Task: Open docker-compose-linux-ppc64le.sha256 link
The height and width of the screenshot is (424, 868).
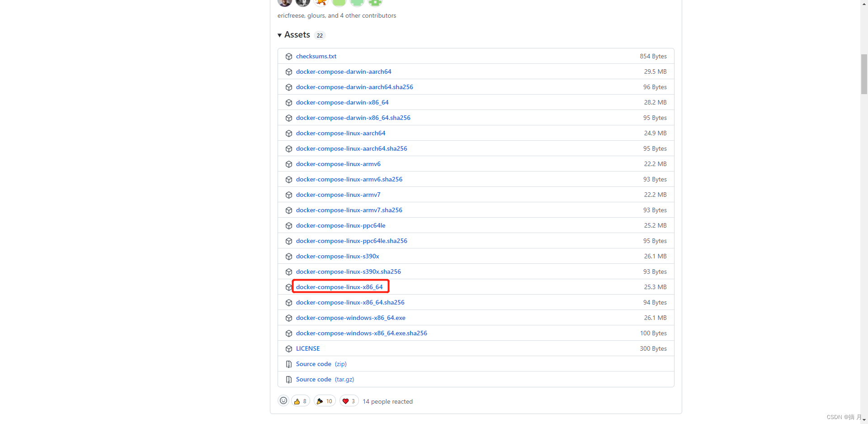Action: (x=351, y=241)
